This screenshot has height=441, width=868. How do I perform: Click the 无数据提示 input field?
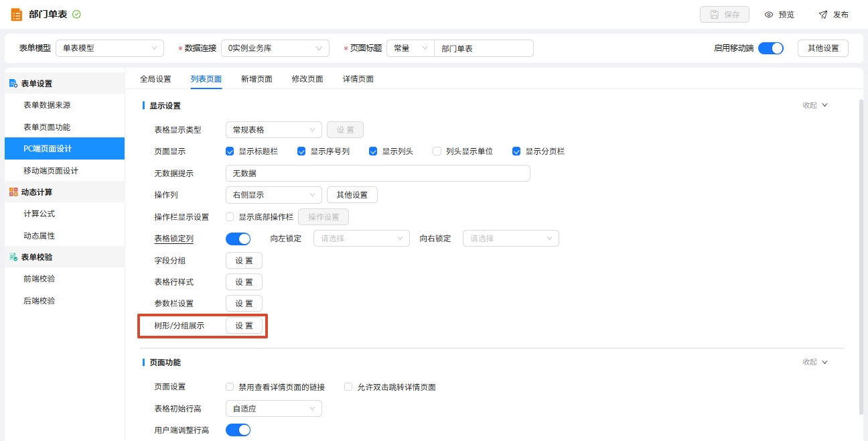tap(378, 174)
